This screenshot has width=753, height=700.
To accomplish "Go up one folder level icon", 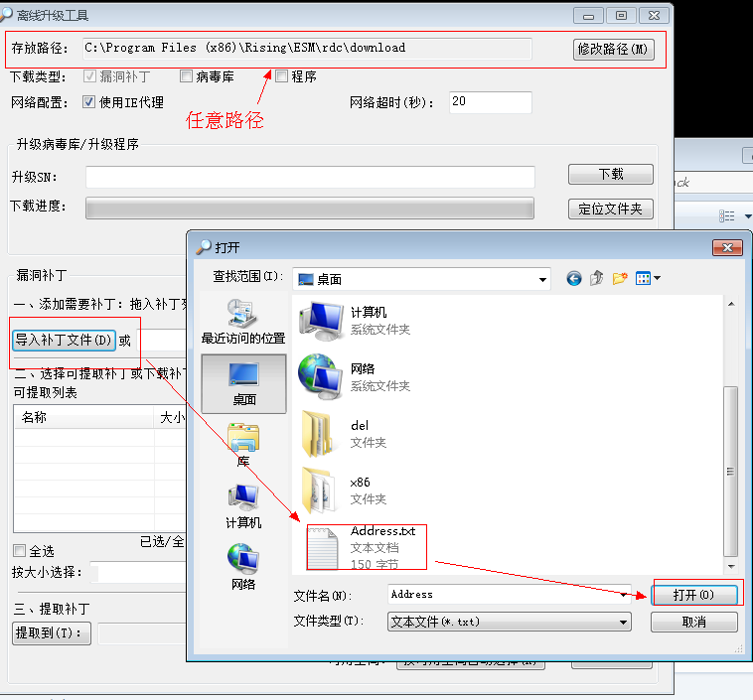I will pyautogui.click(x=596, y=278).
